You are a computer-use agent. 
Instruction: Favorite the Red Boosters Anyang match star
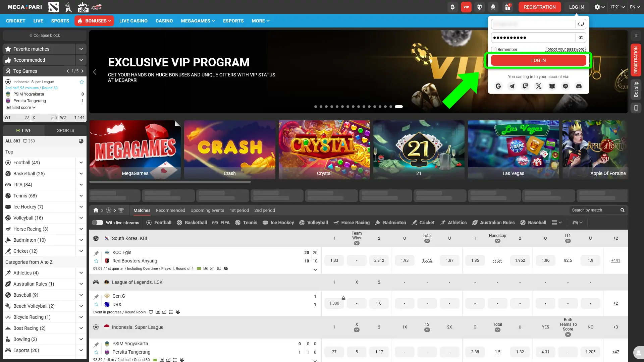[96, 261]
